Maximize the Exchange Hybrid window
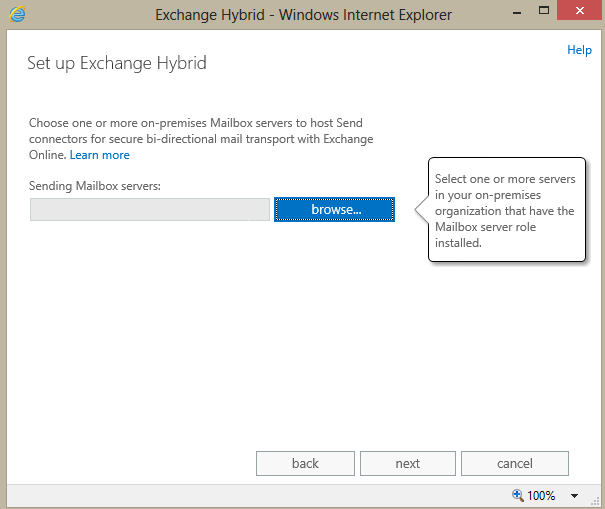Image resolution: width=605 pixels, height=509 pixels. click(544, 10)
